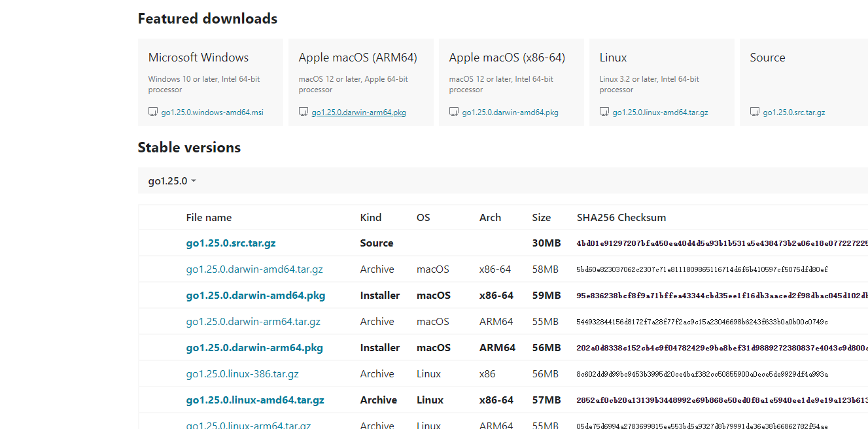Click the 58MB size cell
Screen dimensions: 868x429
[x=546, y=269]
